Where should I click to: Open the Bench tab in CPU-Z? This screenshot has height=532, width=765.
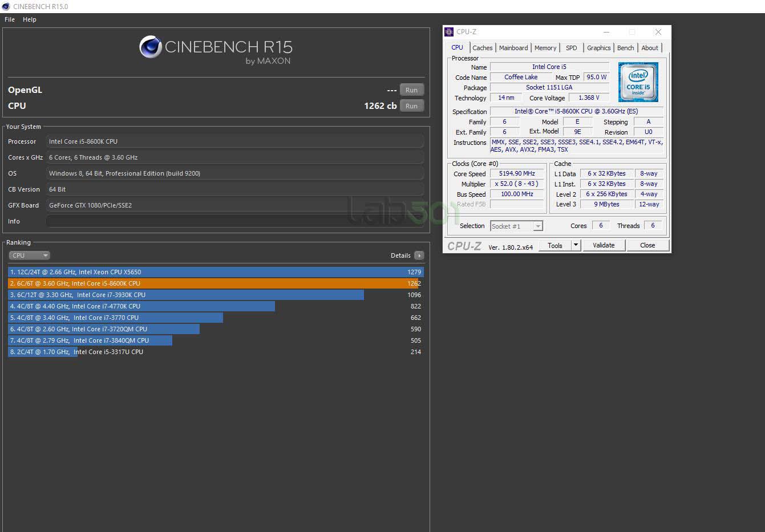pos(625,48)
